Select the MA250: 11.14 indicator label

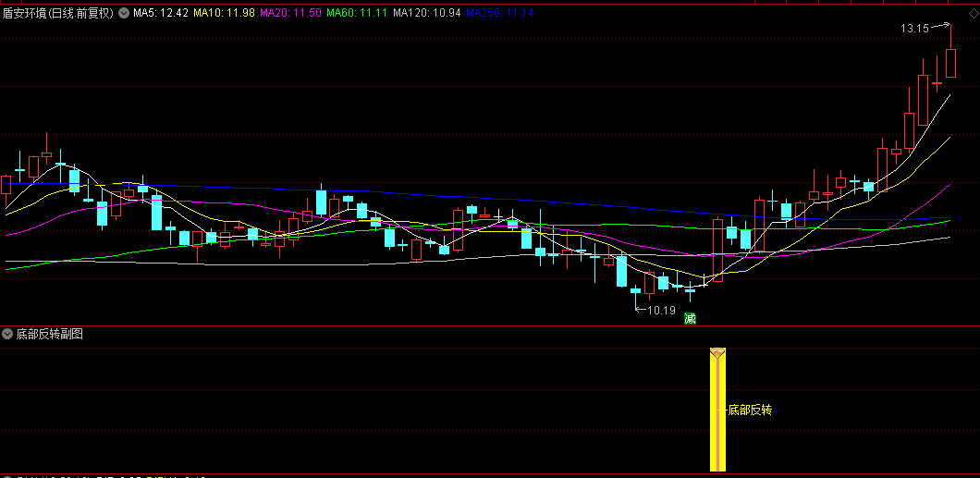point(500,13)
